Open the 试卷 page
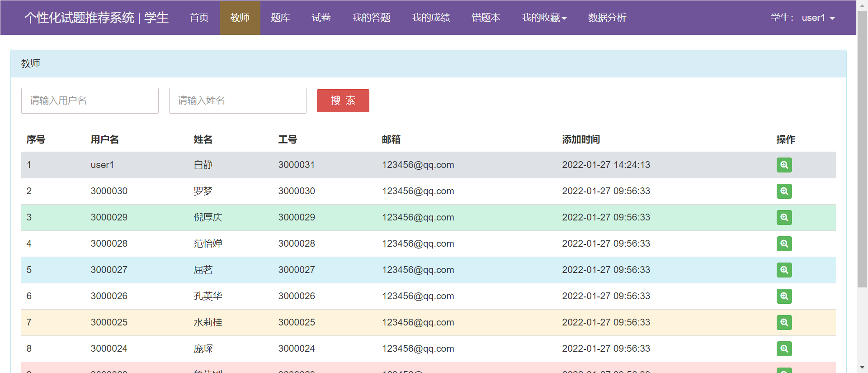Screen dimensions: 868x373 pyautogui.click(x=321, y=18)
